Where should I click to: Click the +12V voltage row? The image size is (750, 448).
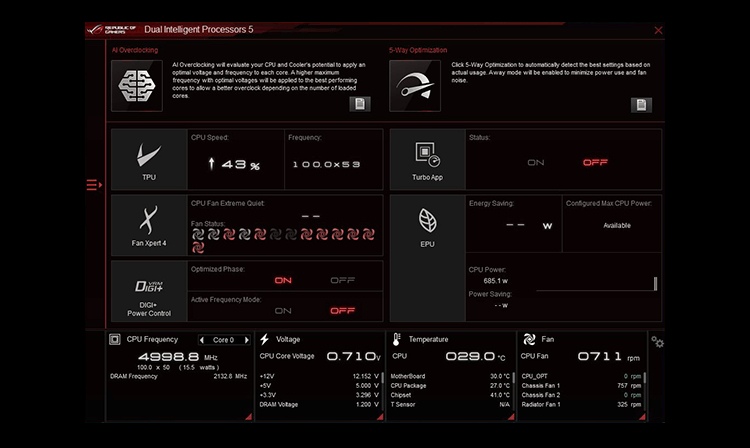319,376
